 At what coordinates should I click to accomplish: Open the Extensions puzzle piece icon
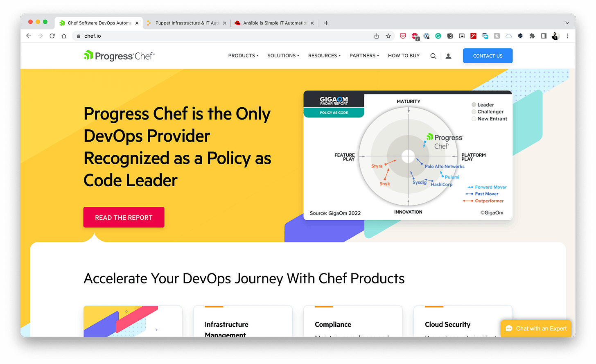(532, 36)
